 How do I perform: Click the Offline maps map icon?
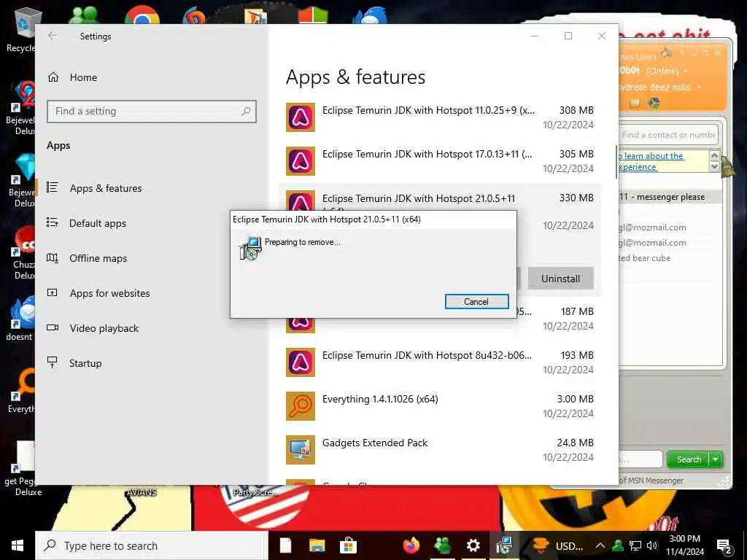(x=53, y=258)
